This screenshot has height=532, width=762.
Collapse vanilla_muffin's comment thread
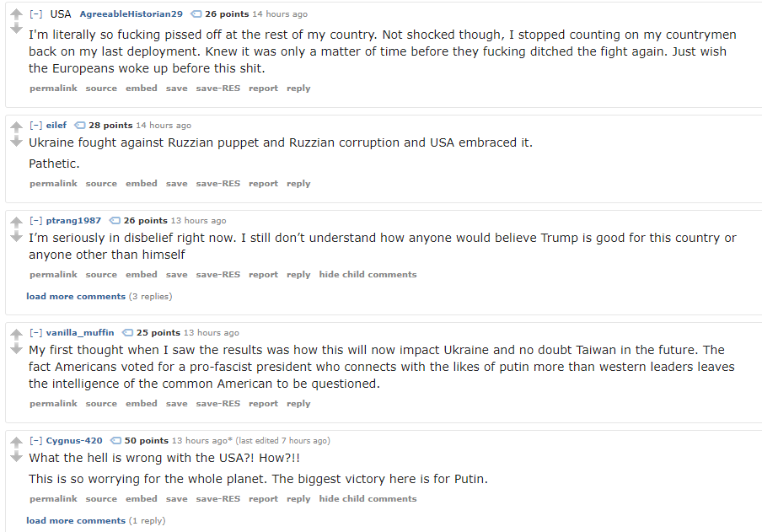pyautogui.click(x=36, y=333)
